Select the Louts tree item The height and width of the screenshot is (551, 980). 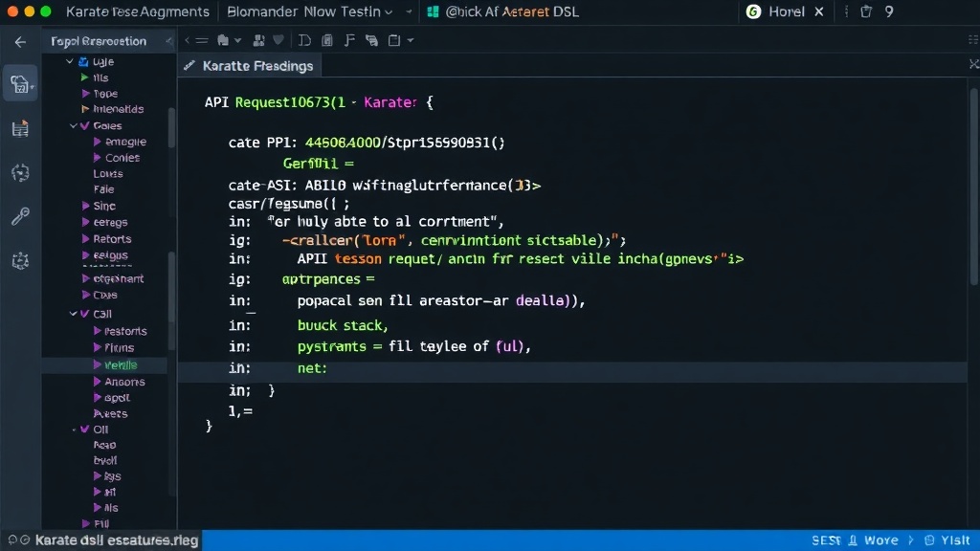click(x=107, y=174)
